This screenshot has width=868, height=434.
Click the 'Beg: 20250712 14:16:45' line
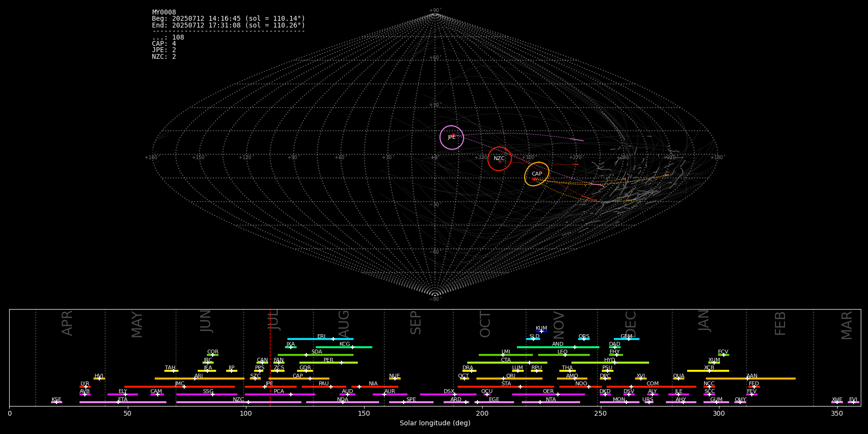point(229,19)
